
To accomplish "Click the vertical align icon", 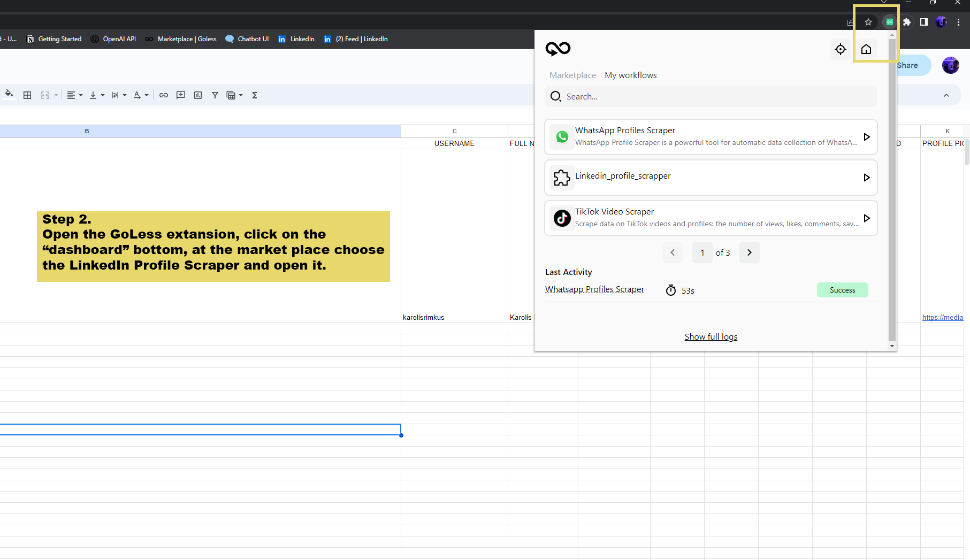I will 93,95.
